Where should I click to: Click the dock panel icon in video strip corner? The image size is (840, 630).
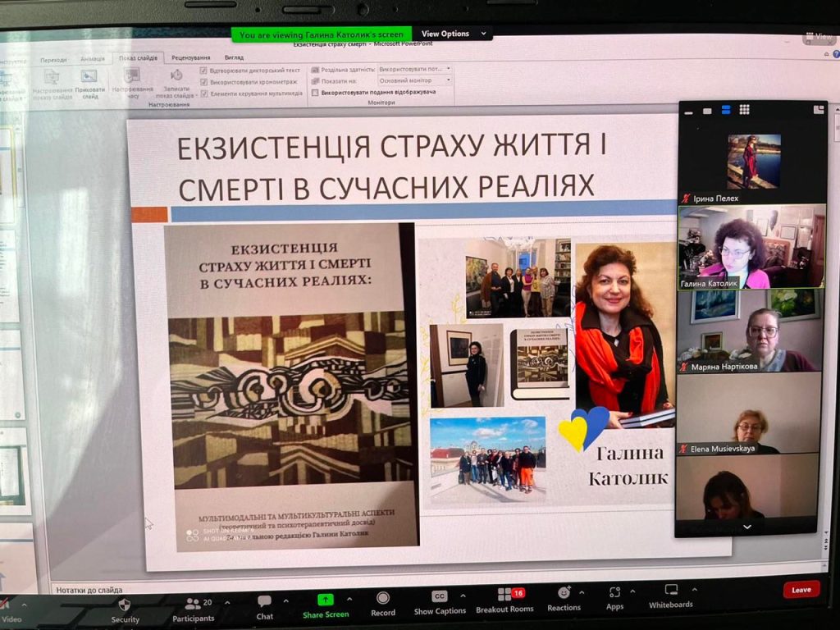[x=819, y=110]
